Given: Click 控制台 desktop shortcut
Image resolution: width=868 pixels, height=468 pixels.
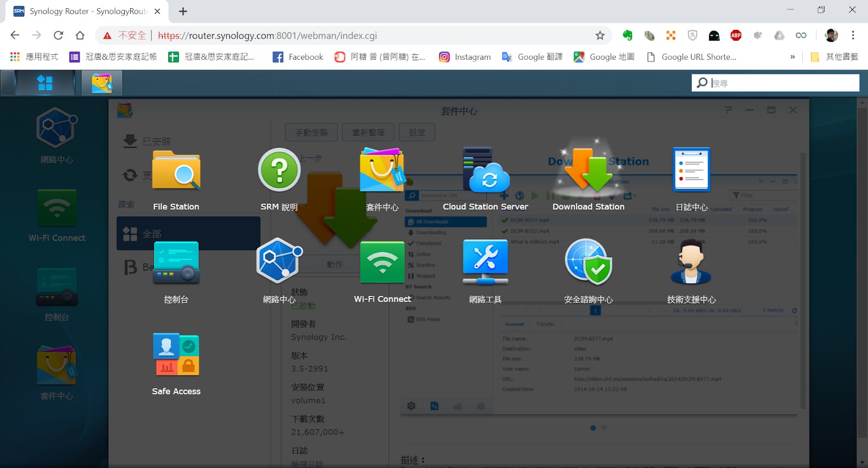Looking at the screenshot, I should tap(56, 295).
